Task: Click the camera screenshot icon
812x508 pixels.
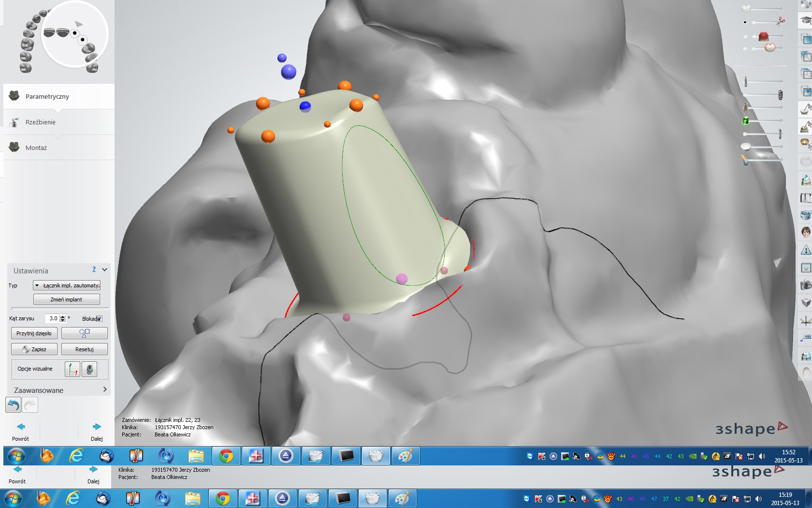Action: point(806,285)
